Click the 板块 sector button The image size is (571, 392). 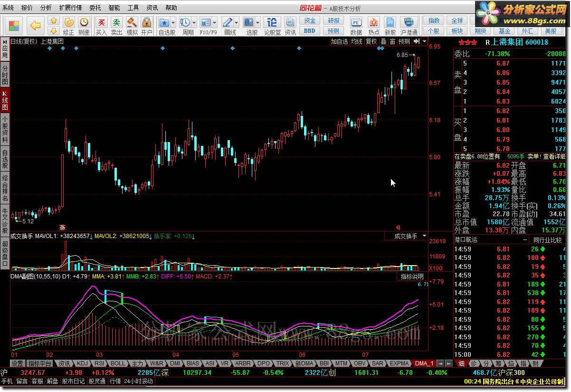coord(457,30)
